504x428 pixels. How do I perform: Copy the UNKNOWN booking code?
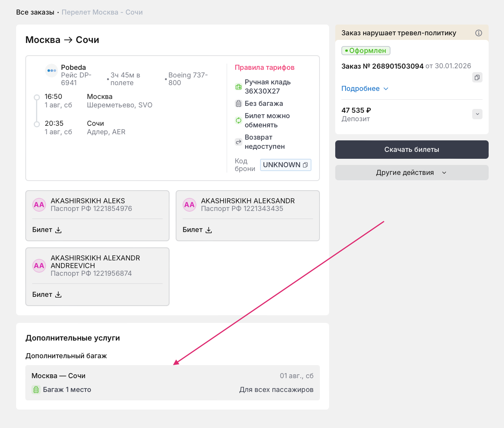click(x=305, y=165)
